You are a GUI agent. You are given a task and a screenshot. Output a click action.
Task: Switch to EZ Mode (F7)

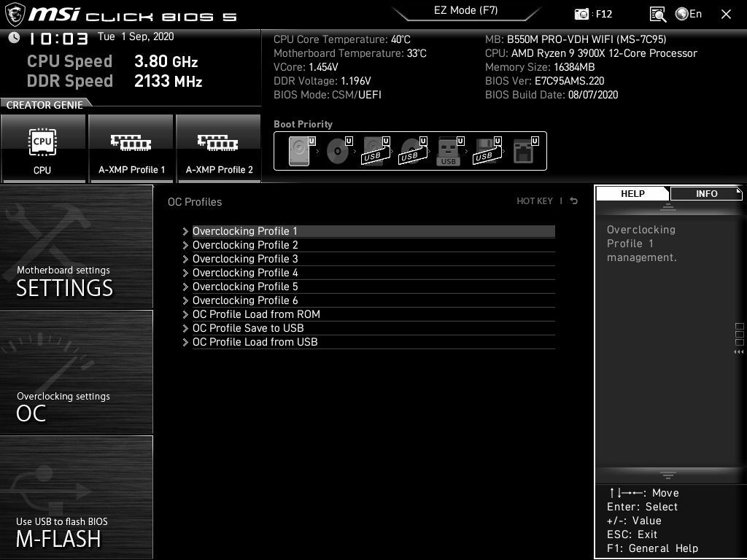click(x=466, y=11)
